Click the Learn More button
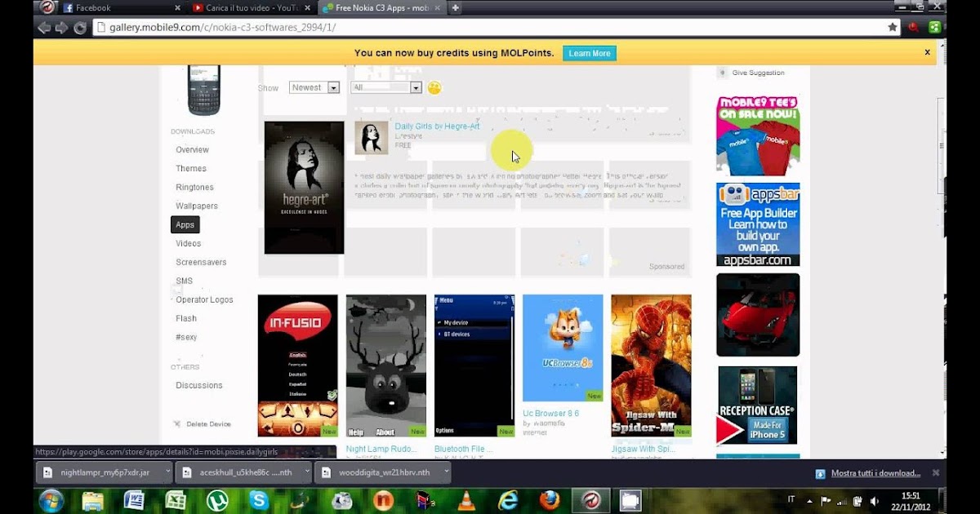The width and height of the screenshot is (980, 514). (590, 53)
